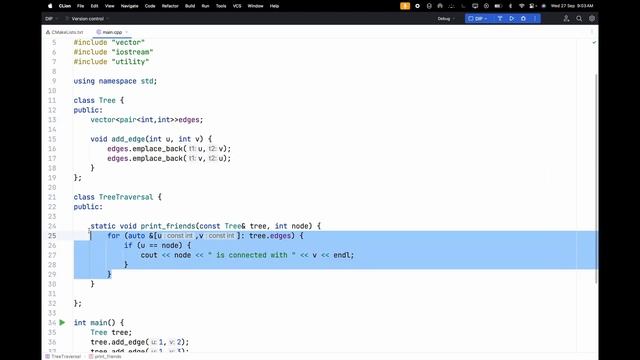640x360 pixels.
Task: Click '#include "iostream"' line text
Action: click(x=113, y=52)
